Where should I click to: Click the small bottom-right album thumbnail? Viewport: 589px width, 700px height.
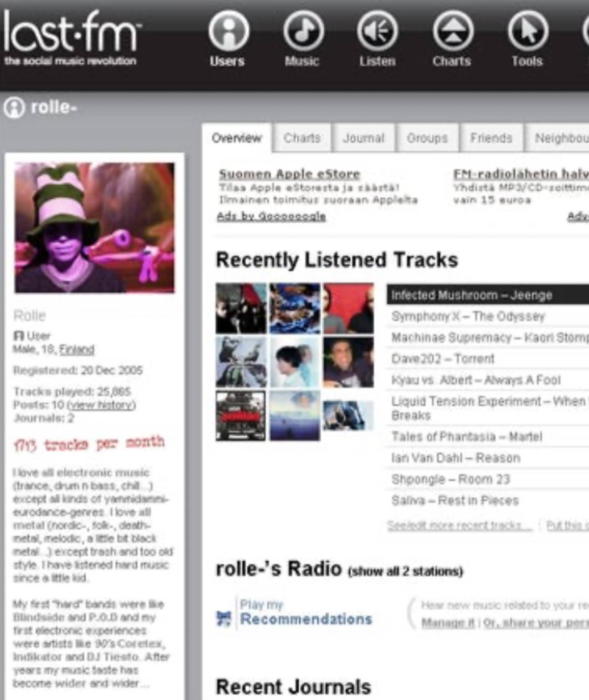click(348, 416)
